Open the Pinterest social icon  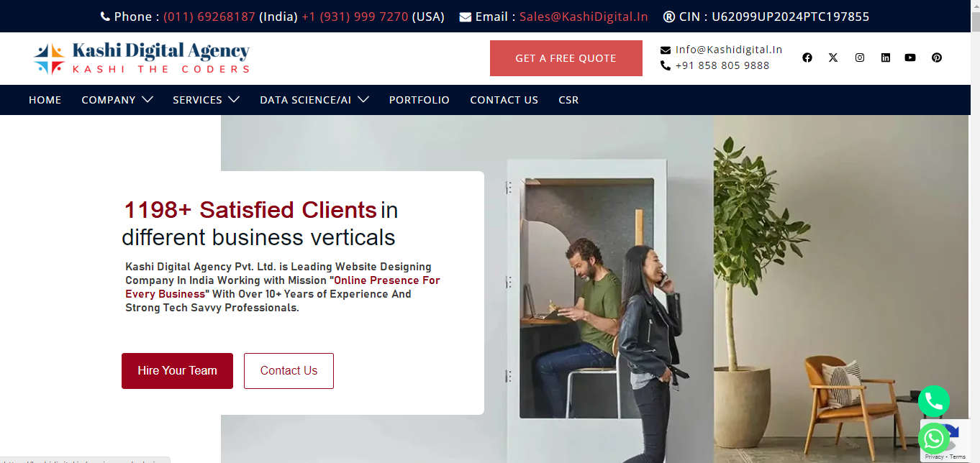937,58
